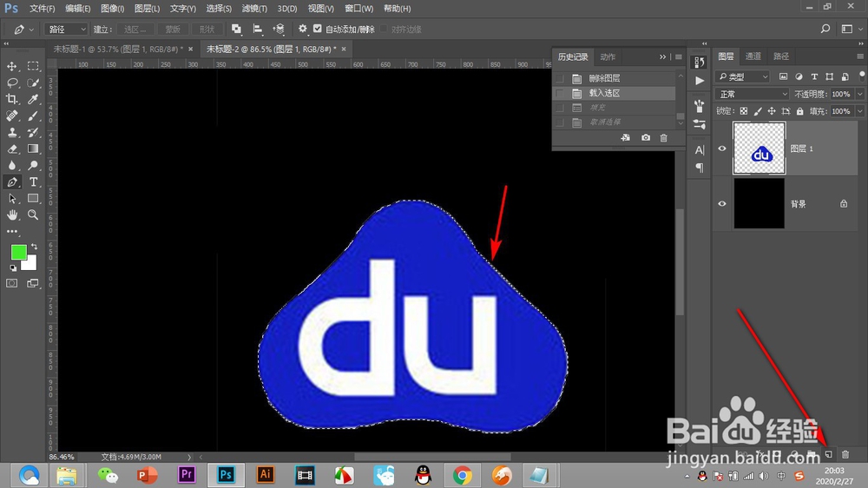Select the Eraser tool
Viewport: 868px width, 488px height.
coord(11,149)
